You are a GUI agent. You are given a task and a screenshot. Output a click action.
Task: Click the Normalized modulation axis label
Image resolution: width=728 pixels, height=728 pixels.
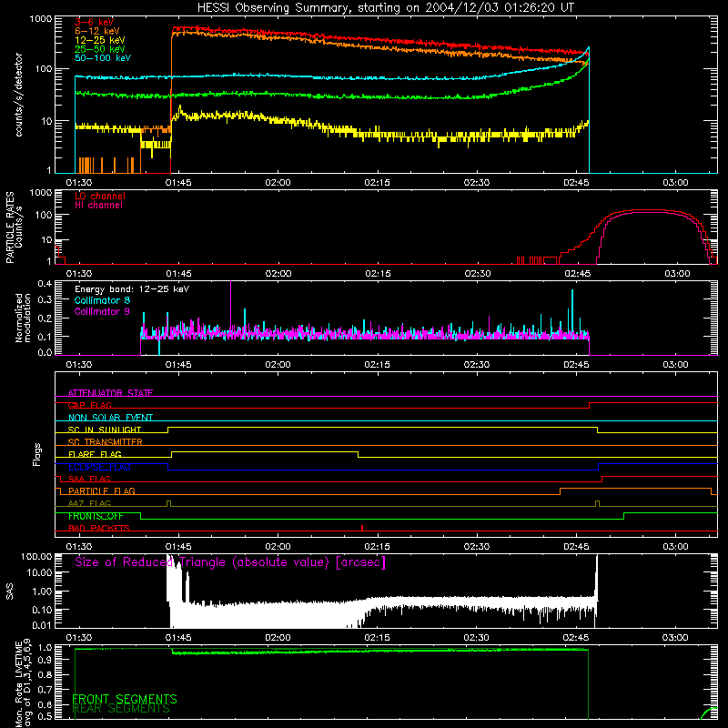click(x=24, y=318)
